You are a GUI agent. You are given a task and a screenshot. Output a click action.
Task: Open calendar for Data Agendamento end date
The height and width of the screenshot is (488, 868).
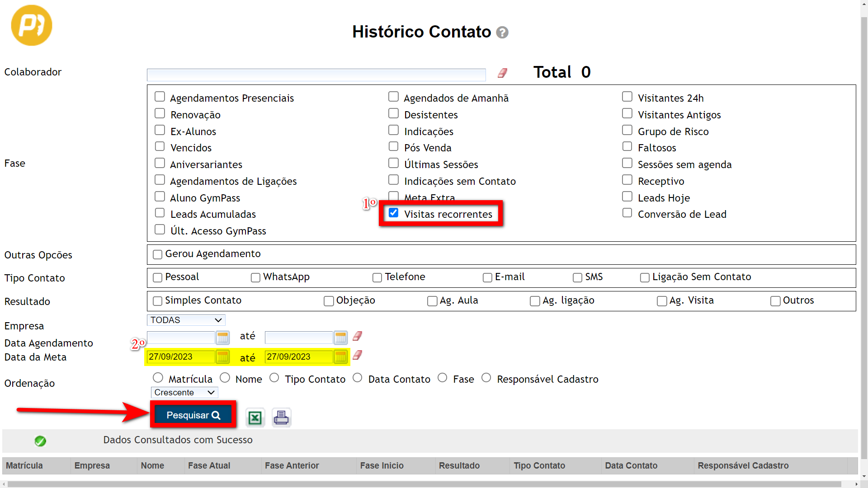[340, 337]
